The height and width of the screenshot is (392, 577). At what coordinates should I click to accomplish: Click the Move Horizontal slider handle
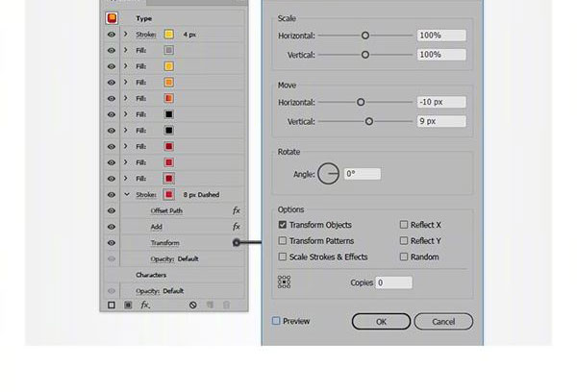(x=361, y=102)
